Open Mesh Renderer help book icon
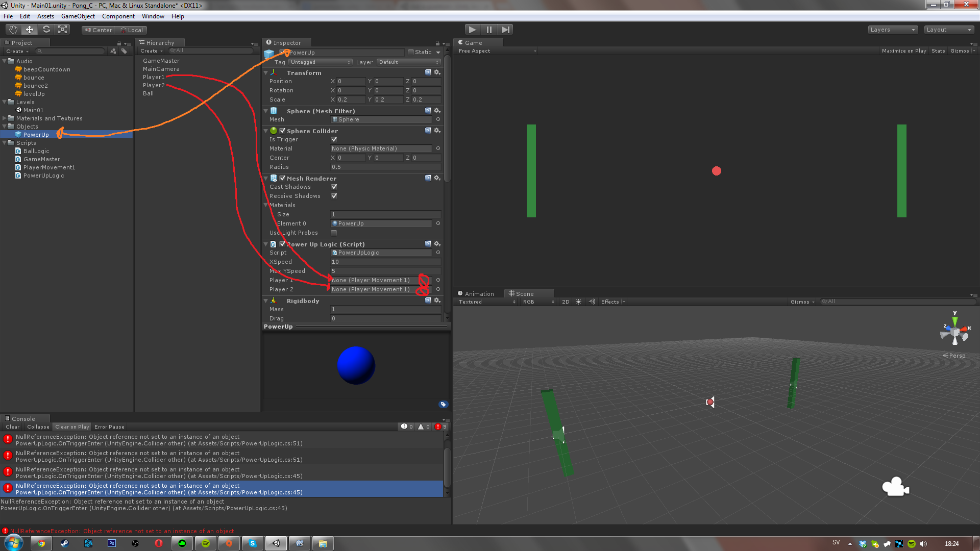Image resolution: width=980 pixels, height=551 pixels. (x=428, y=178)
